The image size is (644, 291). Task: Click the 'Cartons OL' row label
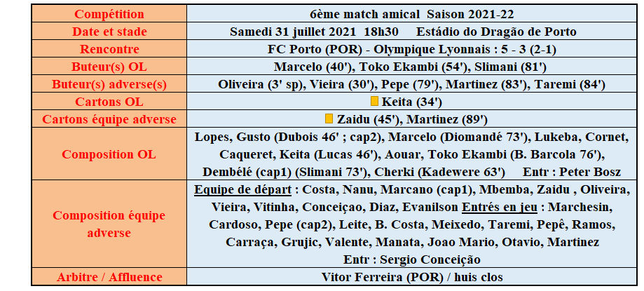[x=109, y=102]
